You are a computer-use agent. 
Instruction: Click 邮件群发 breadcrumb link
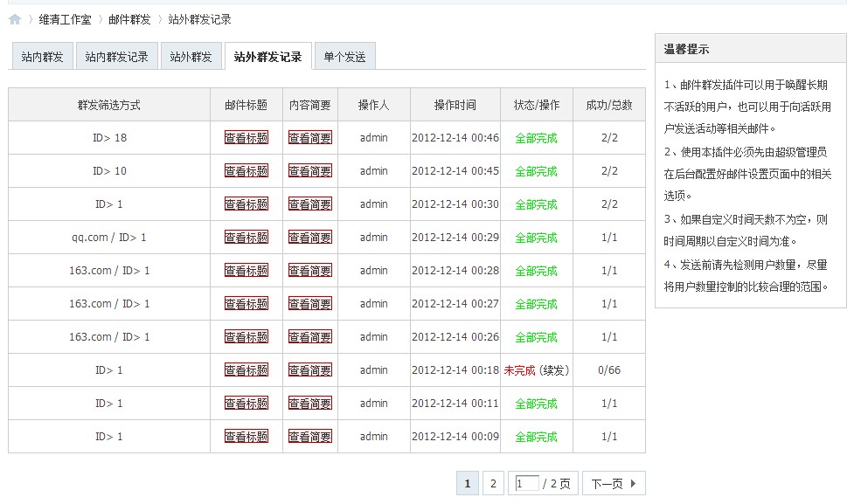coord(129,19)
